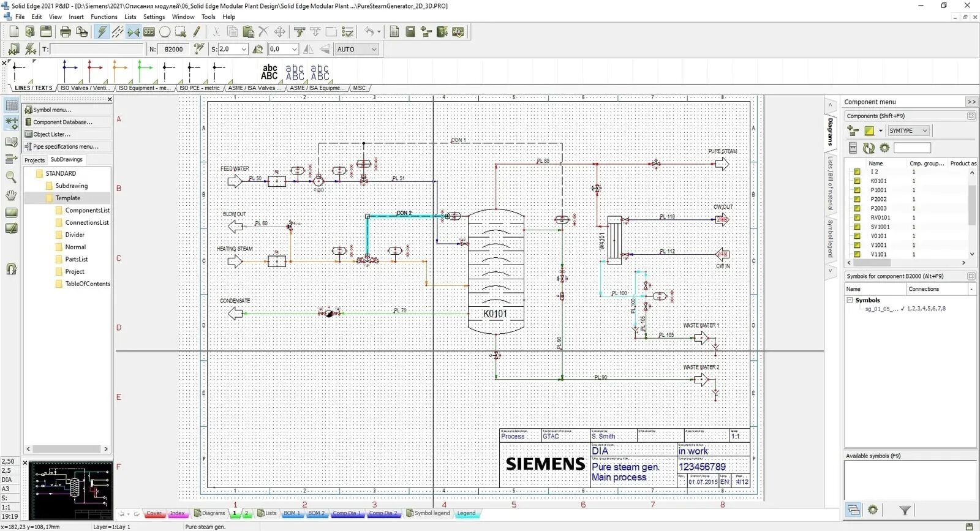Click the Print icon in toolbar
980x531 pixels.
coord(65,32)
